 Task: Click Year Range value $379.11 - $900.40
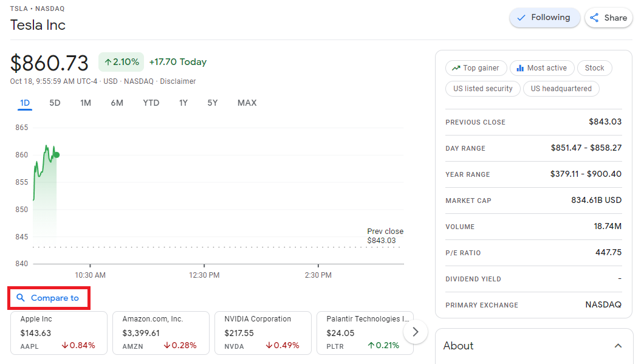click(586, 174)
